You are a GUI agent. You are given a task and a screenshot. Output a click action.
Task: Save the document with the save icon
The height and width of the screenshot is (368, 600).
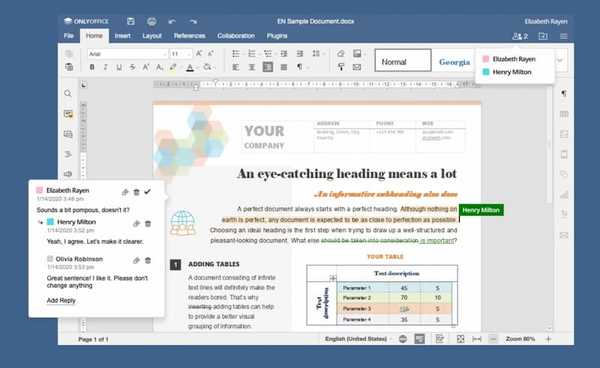click(130, 21)
